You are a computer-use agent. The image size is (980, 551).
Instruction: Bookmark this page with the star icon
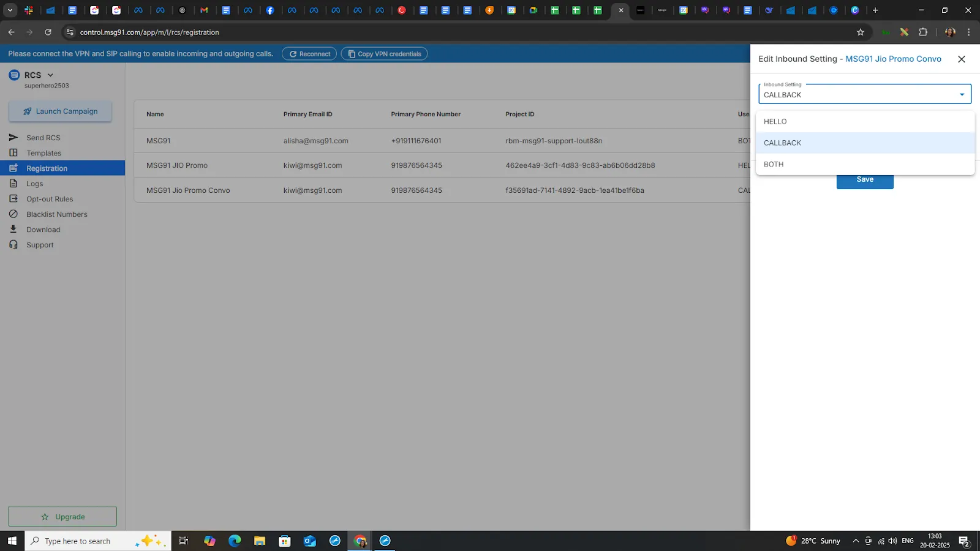point(861,32)
